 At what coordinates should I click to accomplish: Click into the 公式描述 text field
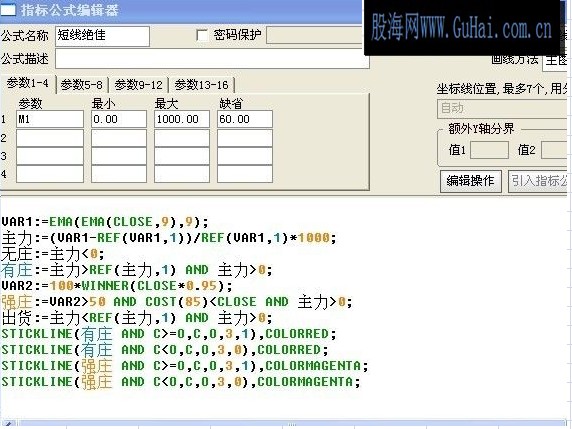pos(212,58)
